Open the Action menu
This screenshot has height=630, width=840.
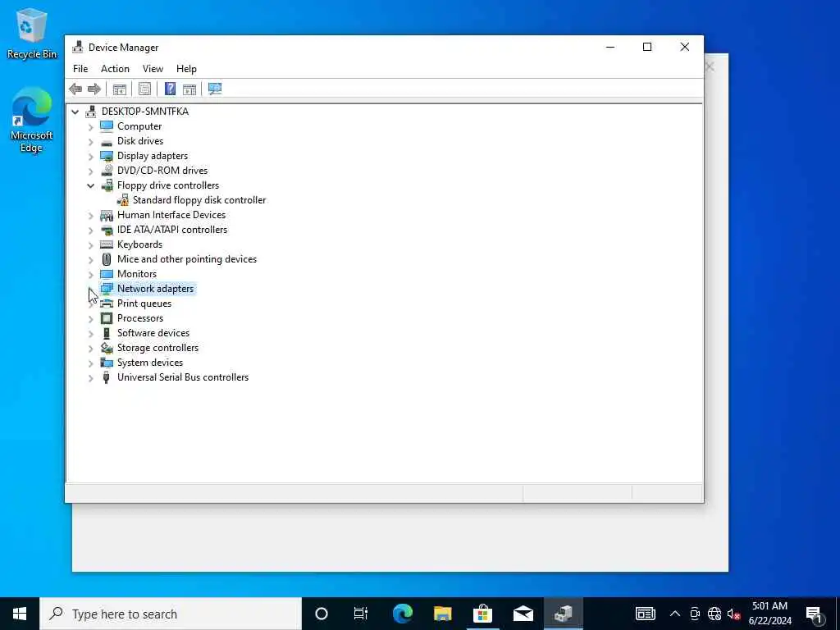(115, 69)
